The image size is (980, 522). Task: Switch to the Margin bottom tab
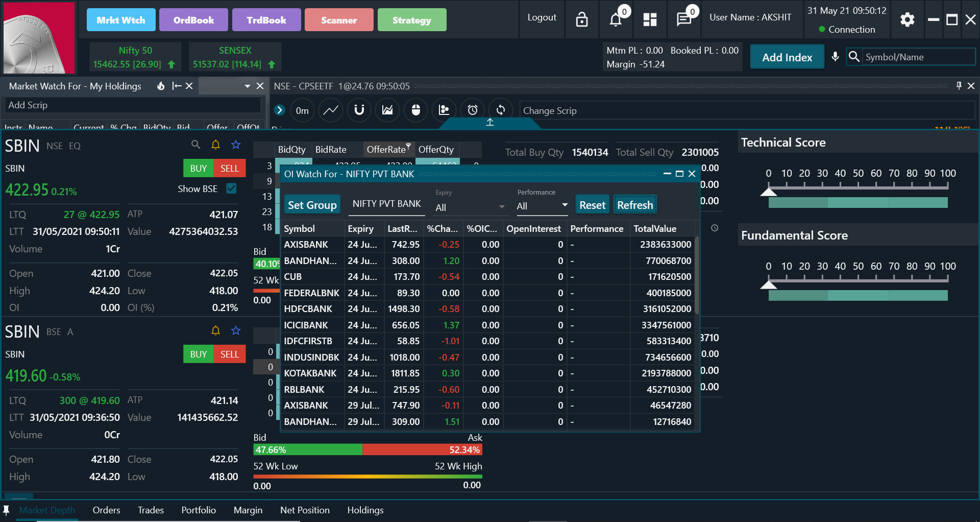248,510
